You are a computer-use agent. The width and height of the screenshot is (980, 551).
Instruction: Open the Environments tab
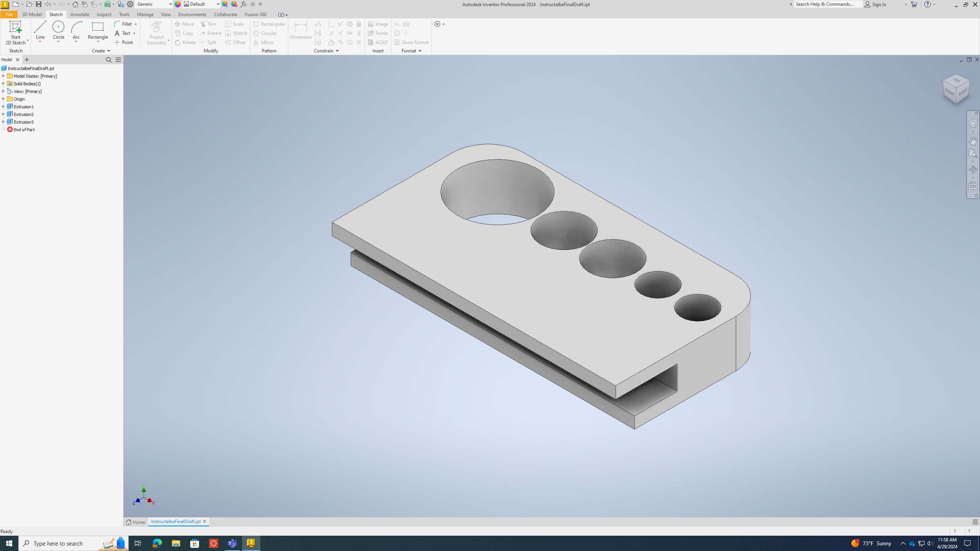[192, 15]
